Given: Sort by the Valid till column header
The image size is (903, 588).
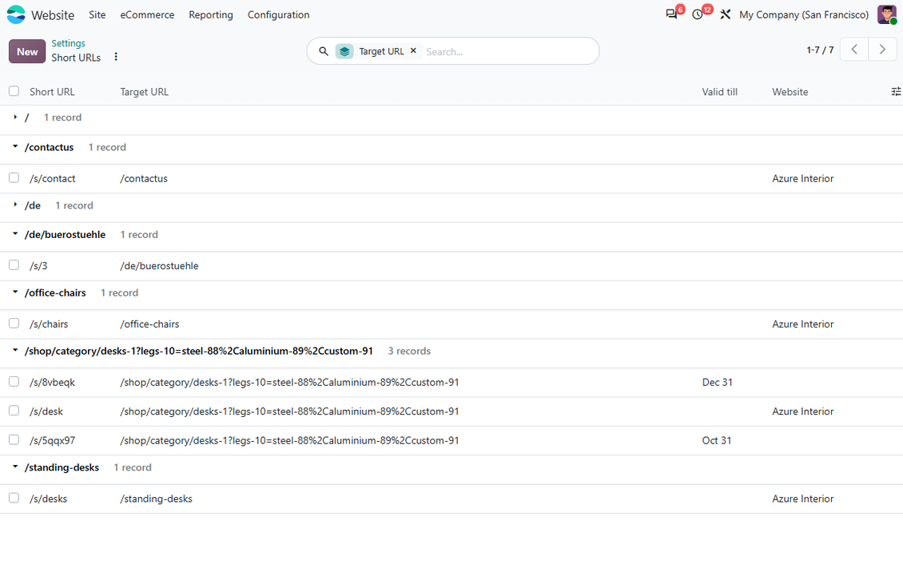Looking at the screenshot, I should click(x=720, y=92).
